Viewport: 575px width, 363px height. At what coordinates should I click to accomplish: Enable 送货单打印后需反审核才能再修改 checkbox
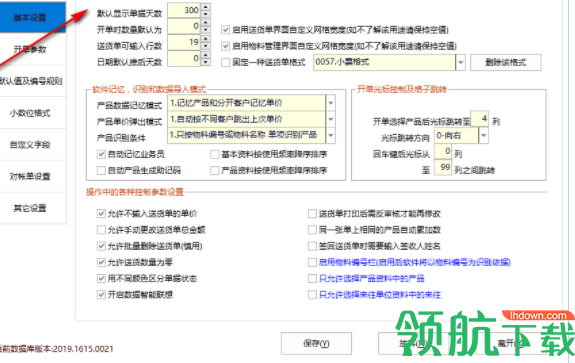point(312,214)
